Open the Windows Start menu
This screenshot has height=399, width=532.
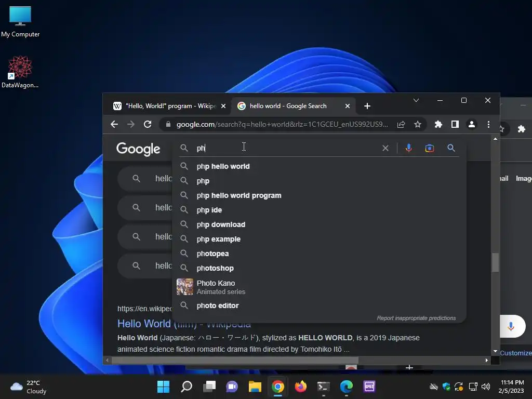[163, 387]
